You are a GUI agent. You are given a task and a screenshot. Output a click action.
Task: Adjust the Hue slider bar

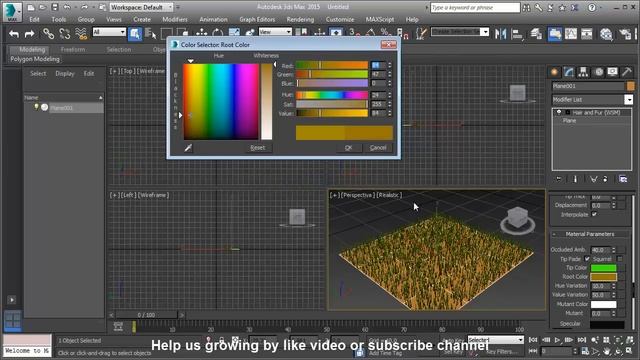(x=331, y=95)
